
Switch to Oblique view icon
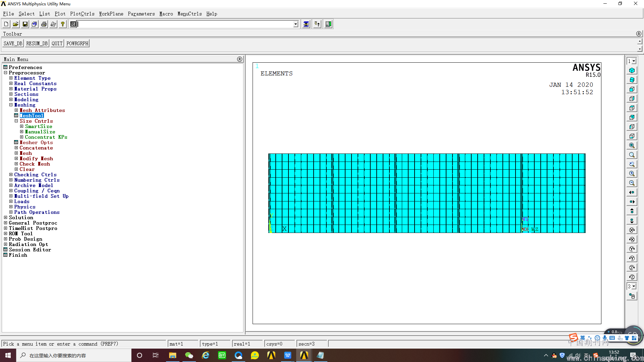pyautogui.click(x=632, y=80)
